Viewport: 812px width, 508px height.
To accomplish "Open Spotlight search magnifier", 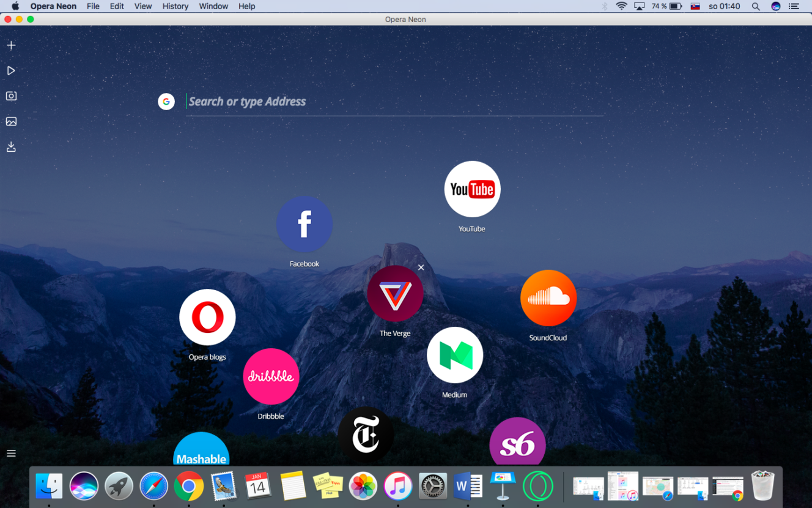I will pyautogui.click(x=756, y=6).
